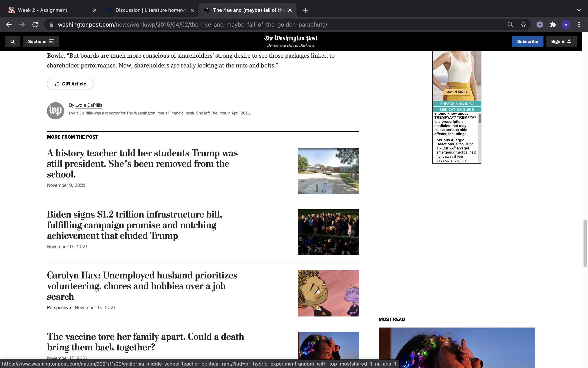Open the Extensions puzzle icon

click(x=553, y=25)
